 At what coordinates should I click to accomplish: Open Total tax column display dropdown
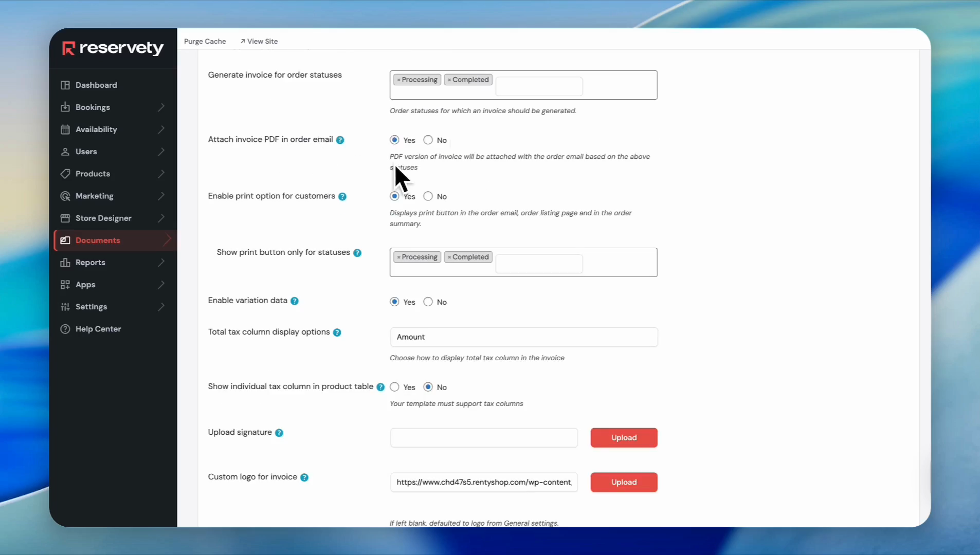click(x=523, y=337)
